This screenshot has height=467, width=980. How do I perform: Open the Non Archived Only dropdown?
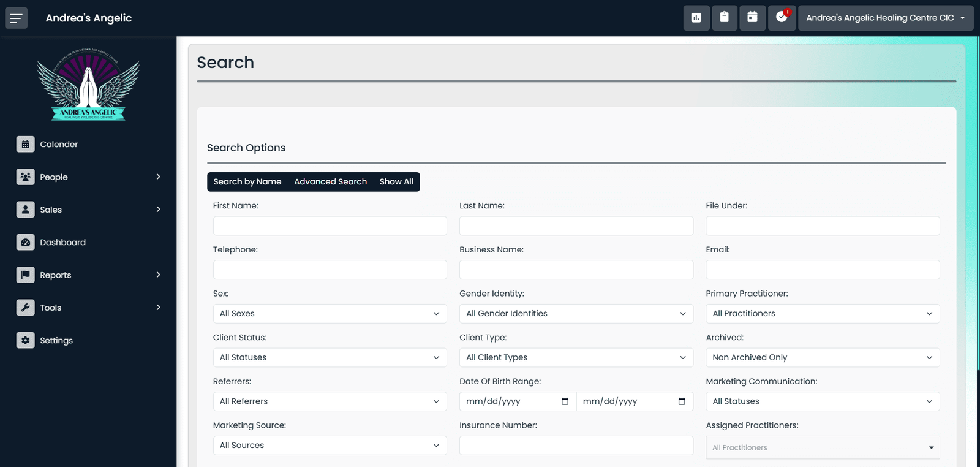pyautogui.click(x=823, y=358)
